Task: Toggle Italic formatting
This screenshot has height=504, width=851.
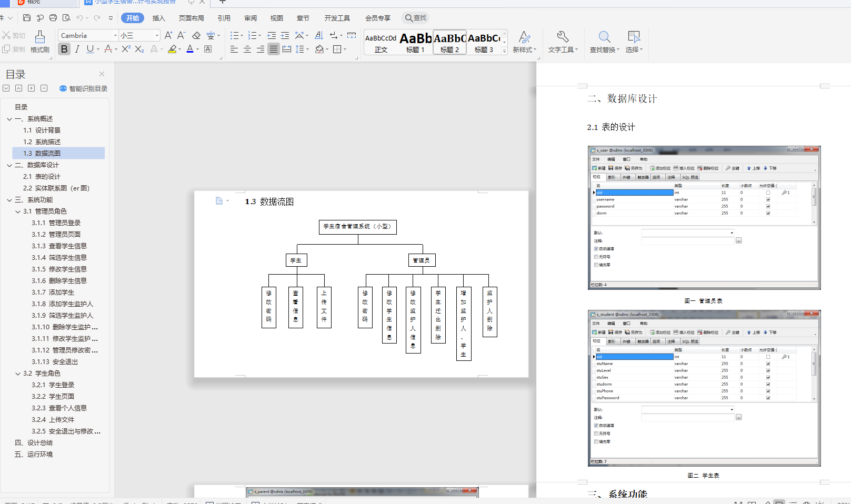Action: [x=77, y=49]
